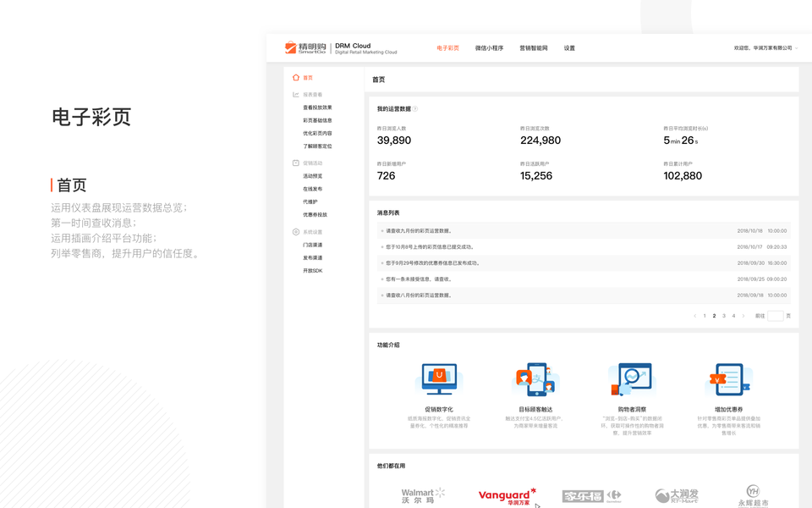Viewport: 812px width, 508px height.
Task: Collapse the 系统设置 sidebar group
Action: click(x=312, y=232)
